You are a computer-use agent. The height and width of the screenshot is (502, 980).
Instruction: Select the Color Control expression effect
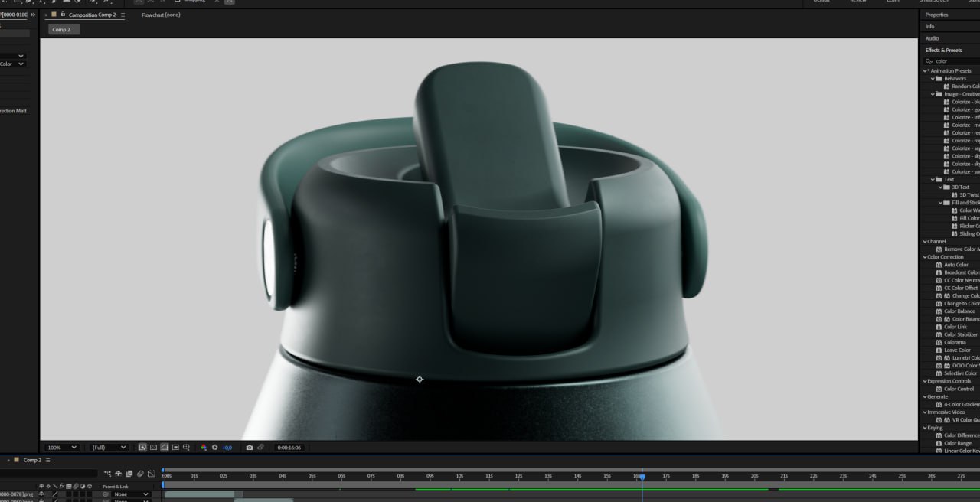point(959,389)
